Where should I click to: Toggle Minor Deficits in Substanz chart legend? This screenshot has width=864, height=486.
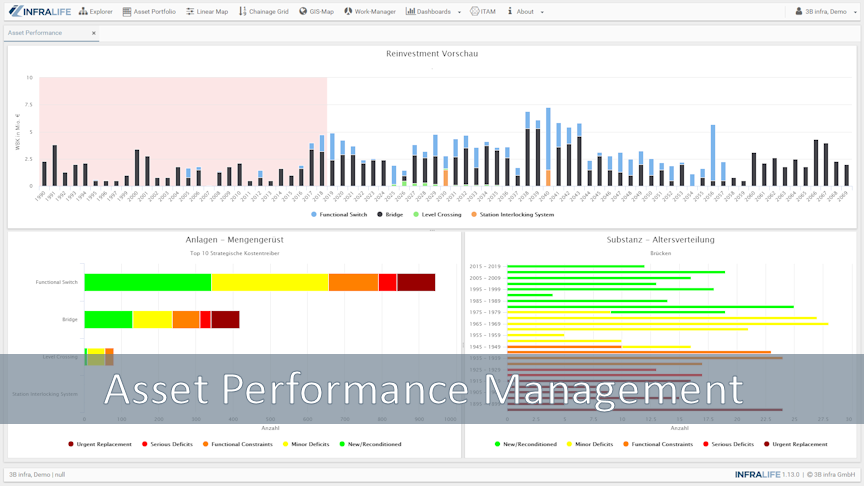[591, 444]
